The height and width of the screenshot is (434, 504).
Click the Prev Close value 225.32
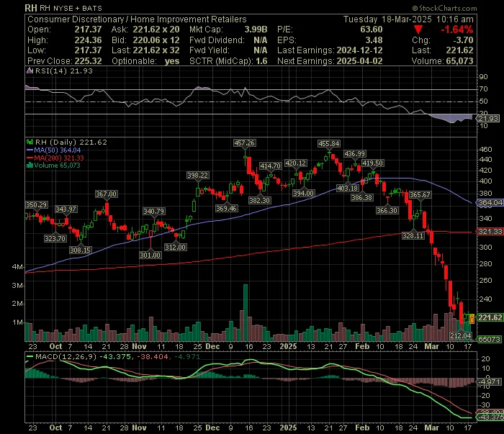88,61
